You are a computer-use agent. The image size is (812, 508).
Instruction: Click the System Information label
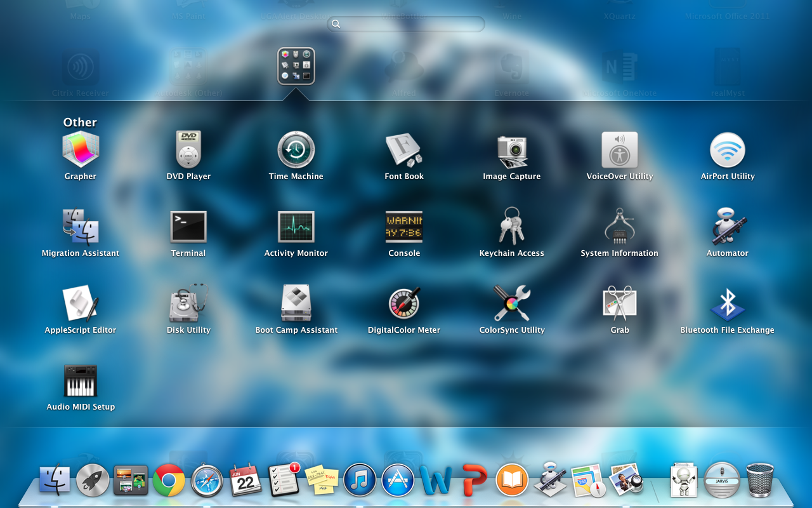(620, 253)
